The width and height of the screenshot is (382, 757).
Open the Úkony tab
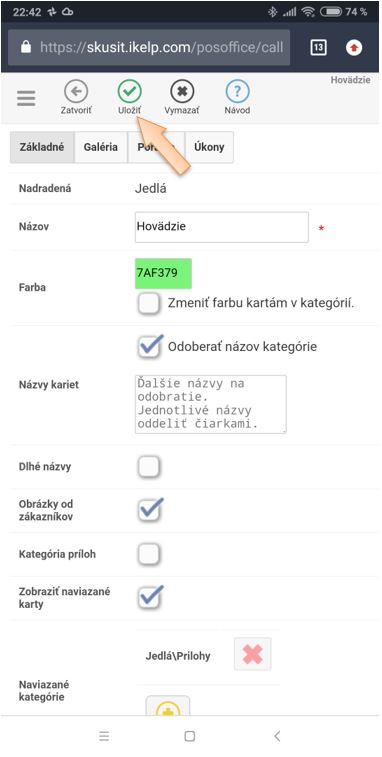[209, 147]
